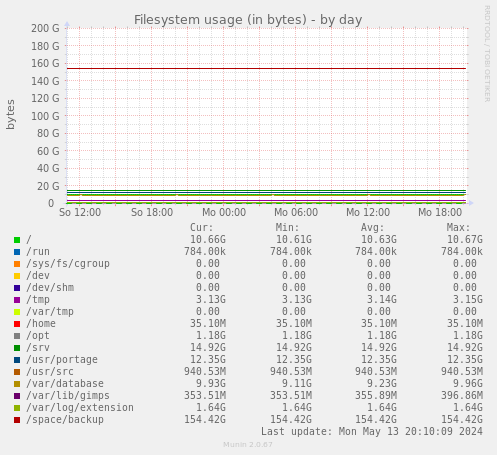This screenshot has width=497, height=455.
Task: Click the Mo 18:00 time axis label
Action: (x=440, y=212)
